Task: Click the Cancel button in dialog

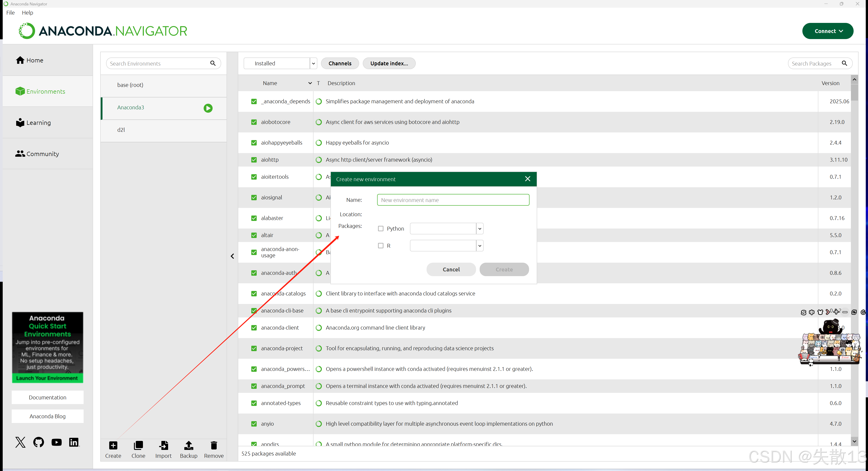Action: click(451, 269)
